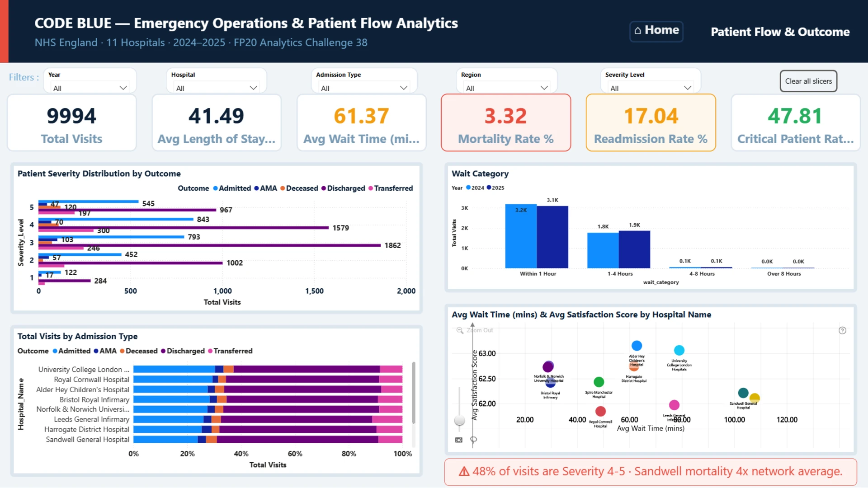Click the 1002 Discharged bar for severity 2

[x=130, y=263]
